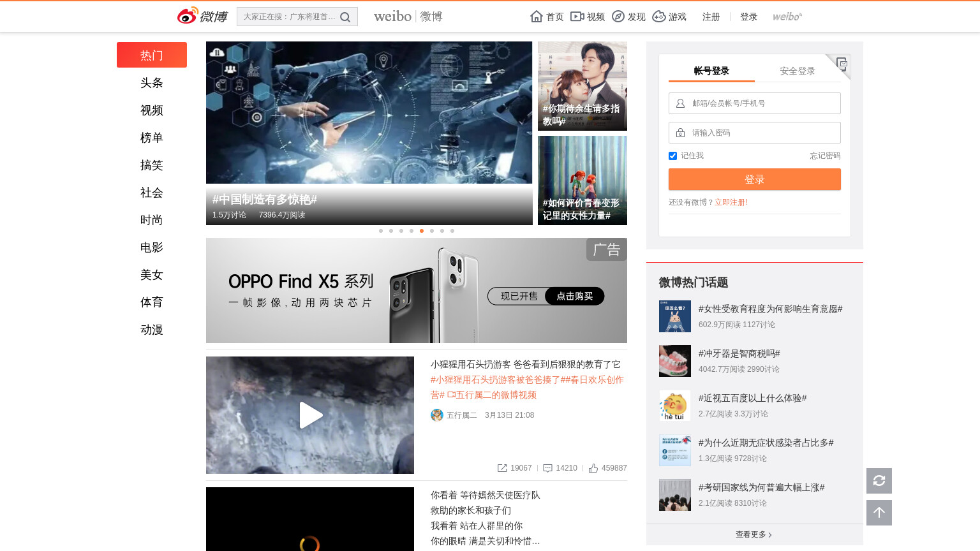
Task: Open the 美女 category
Action: [152, 275]
